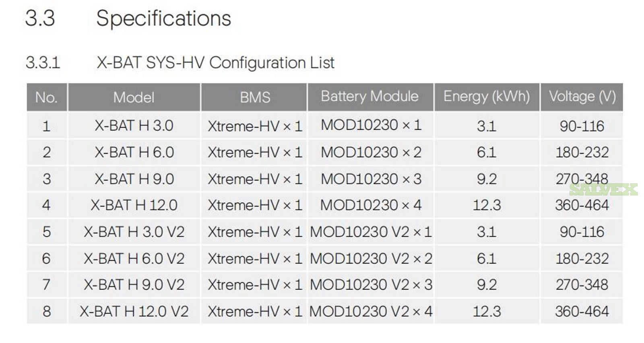Select the X-BAT H 9.0 V2 model cell

(134, 285)
